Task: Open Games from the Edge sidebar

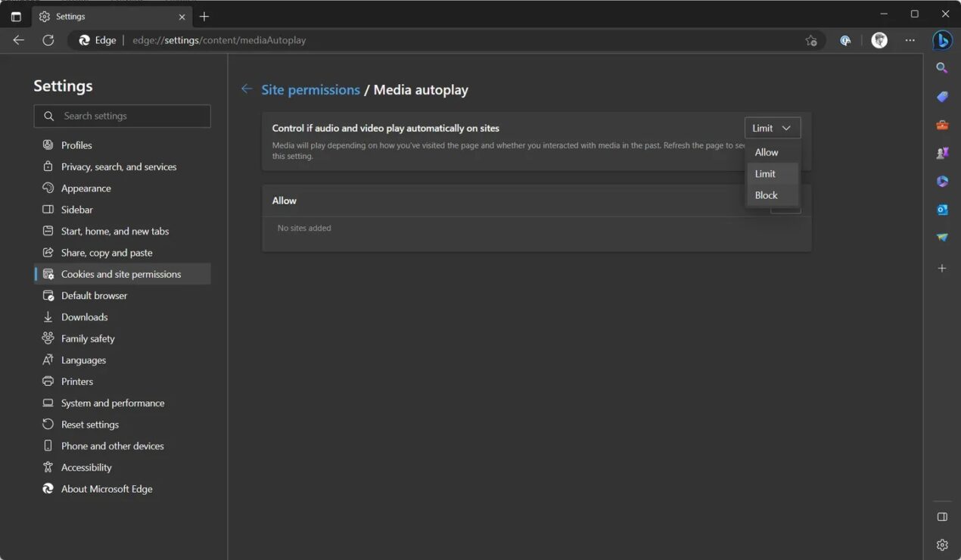Action: [x=942, y=152]
